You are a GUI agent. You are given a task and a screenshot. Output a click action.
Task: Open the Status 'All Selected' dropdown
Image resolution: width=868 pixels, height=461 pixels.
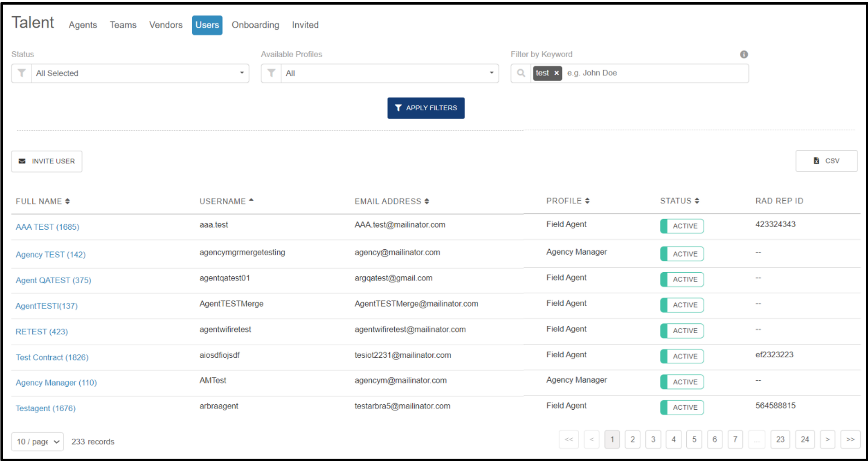[x=140, y=73]
